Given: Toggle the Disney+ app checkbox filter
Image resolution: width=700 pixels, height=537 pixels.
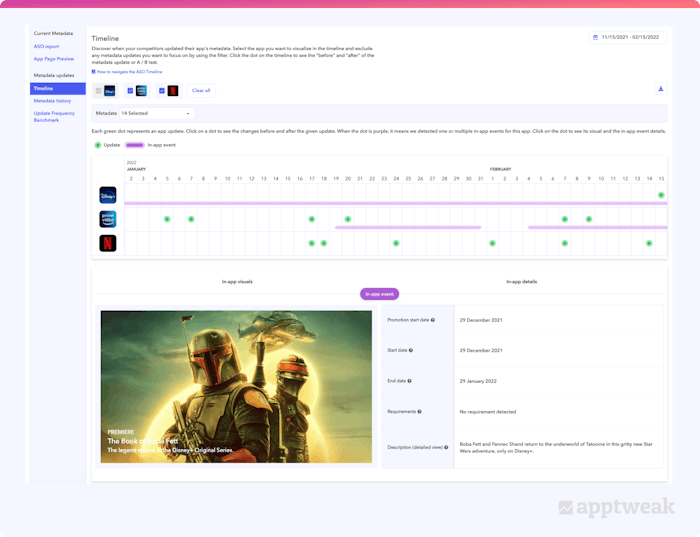Looking at the screenshot, I should [x=98, y=91].
